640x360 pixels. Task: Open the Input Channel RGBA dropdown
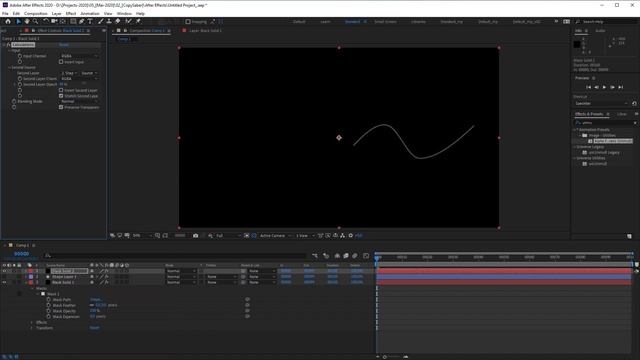[80, 56]
